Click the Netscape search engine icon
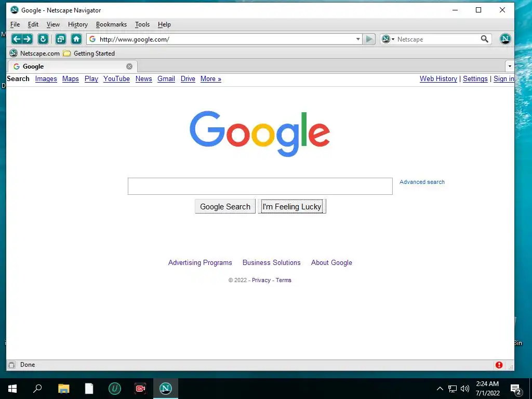Viewport: 532px width, 399px height. pyautogui.click(x=386, y=39)
